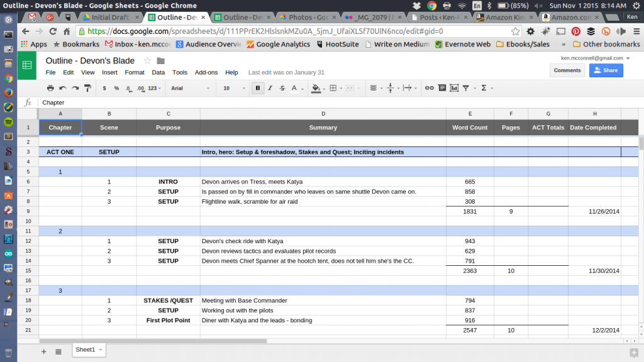Click the Comments button
The image size is (644, 362).
click(567, 70)
